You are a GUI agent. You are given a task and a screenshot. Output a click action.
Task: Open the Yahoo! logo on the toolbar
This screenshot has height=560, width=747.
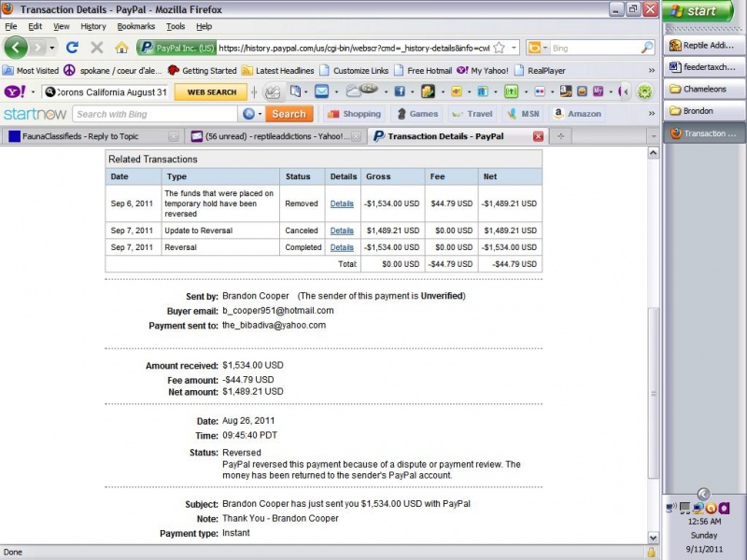pyautogui.click(x=15, y=91)
